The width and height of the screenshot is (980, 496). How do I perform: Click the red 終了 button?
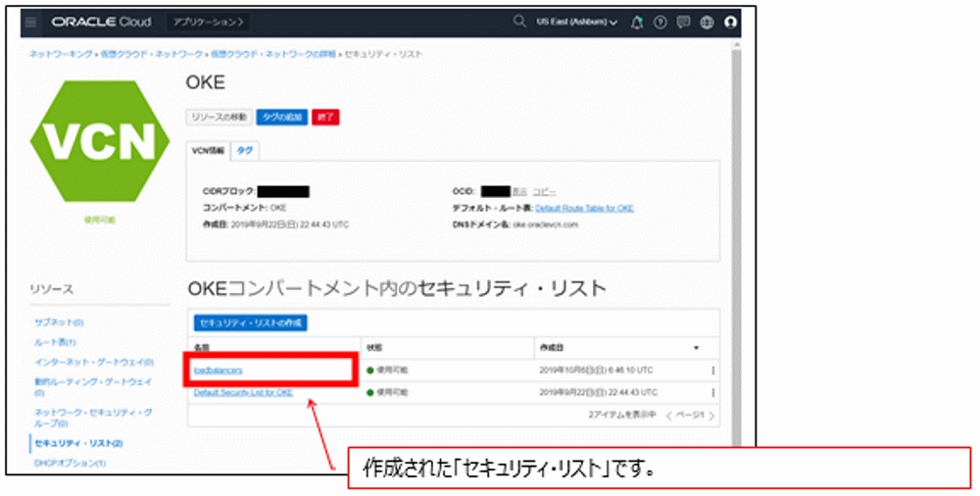(325, 117)
